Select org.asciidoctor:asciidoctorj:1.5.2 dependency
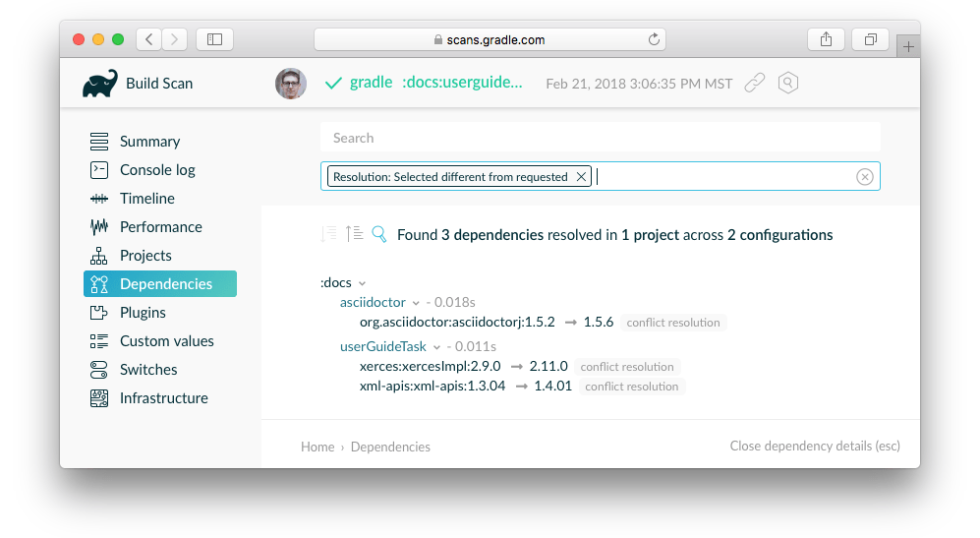 457,323
